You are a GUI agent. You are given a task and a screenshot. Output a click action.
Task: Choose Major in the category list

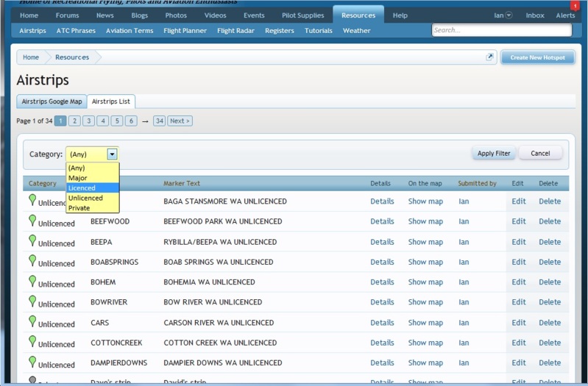[93, 178]
